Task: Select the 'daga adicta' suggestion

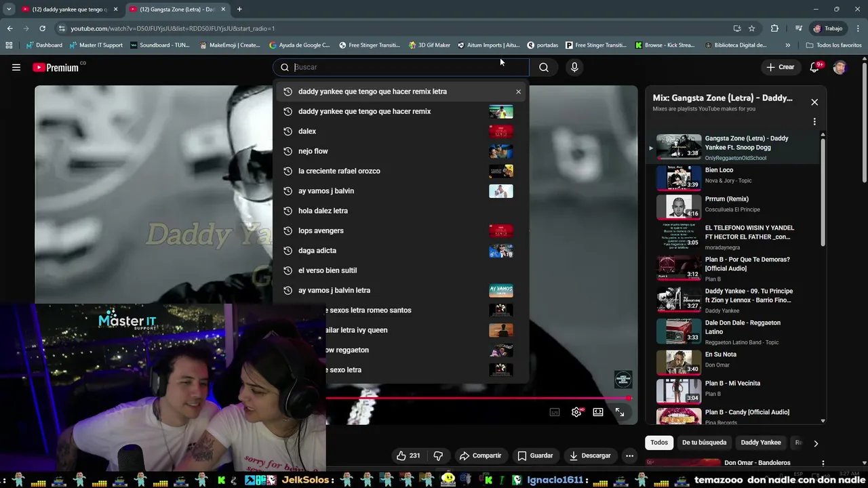Action: (401, 251)
